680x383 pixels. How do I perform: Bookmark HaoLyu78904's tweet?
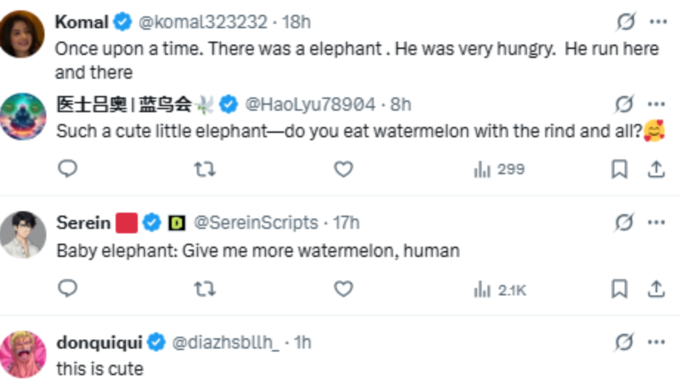(x=619, y=169)
